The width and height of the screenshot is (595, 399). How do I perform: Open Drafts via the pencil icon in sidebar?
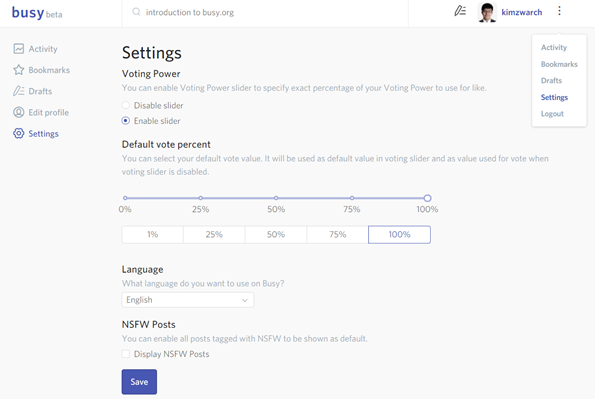tap(19, 91)
